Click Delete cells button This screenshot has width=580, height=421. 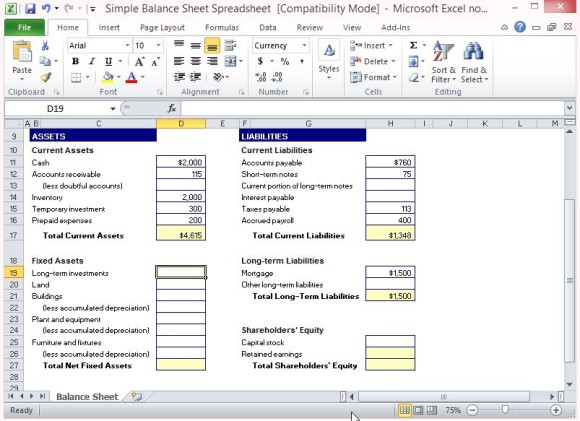tap(373, 61)
